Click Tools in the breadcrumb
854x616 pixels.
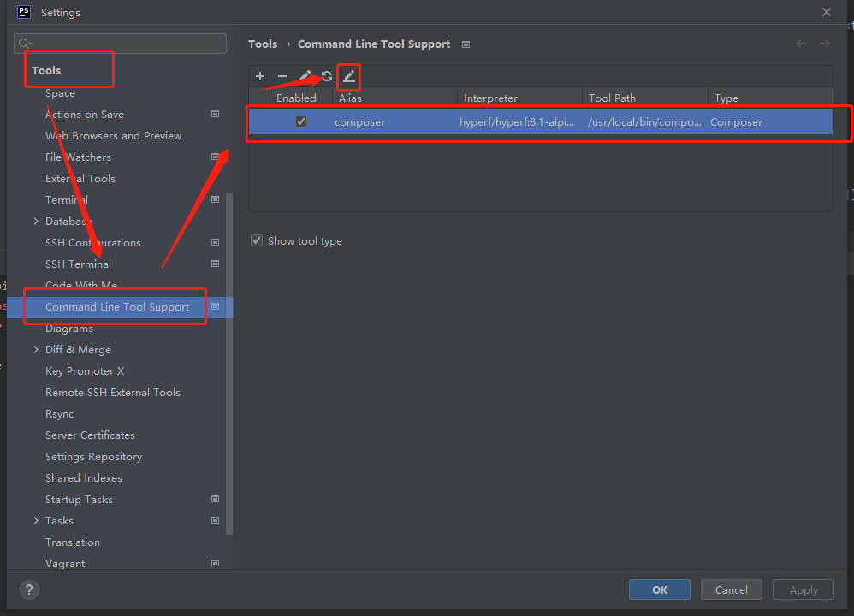click(263, 44)
